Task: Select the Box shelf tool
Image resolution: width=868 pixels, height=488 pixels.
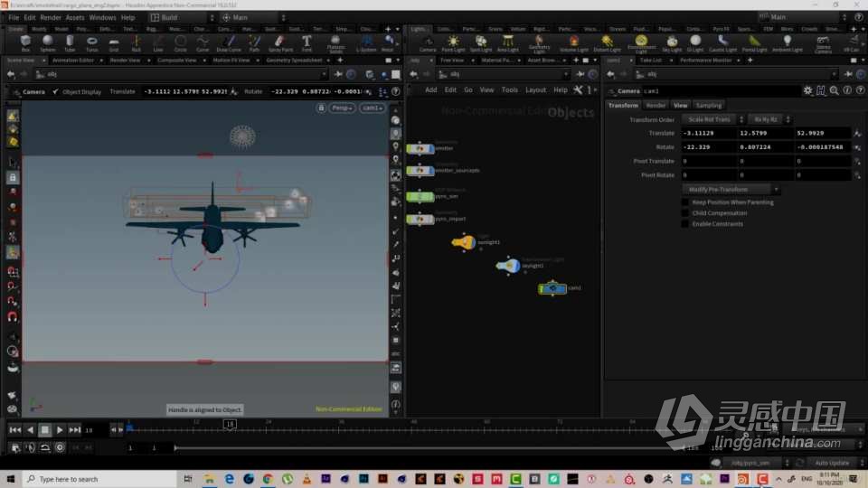Action: click(x=25, y=42)
